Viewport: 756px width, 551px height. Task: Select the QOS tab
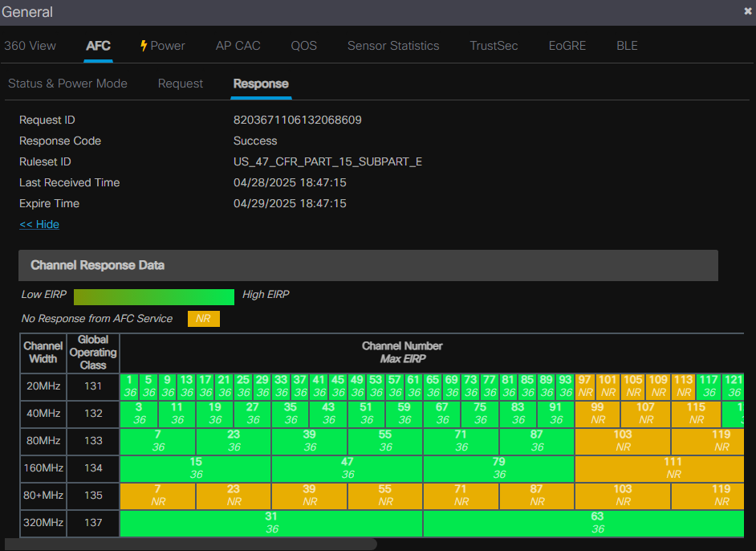[303, 46]
